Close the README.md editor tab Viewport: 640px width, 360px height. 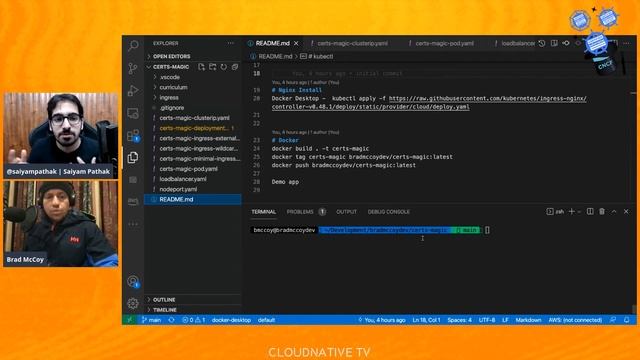tap(296, 43)
